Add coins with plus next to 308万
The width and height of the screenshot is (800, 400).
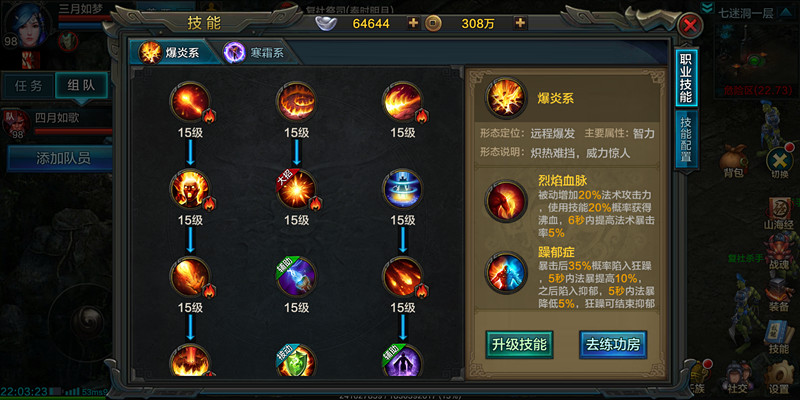[x=520, y=23]
